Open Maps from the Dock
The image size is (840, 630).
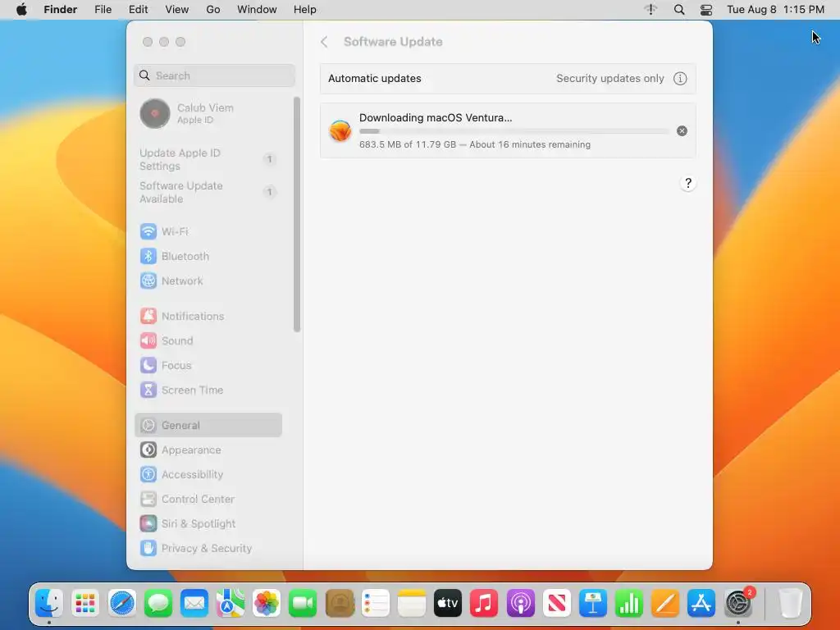(x=231, y=604)
